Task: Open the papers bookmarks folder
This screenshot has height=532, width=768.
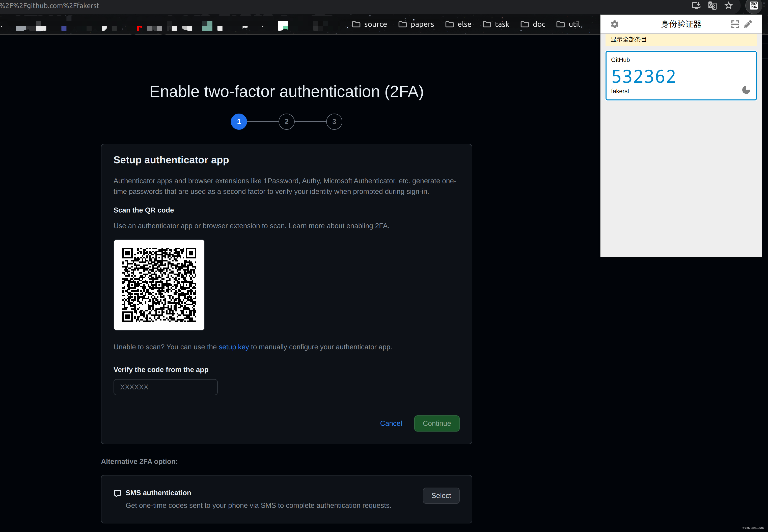Action: (416, 24)
